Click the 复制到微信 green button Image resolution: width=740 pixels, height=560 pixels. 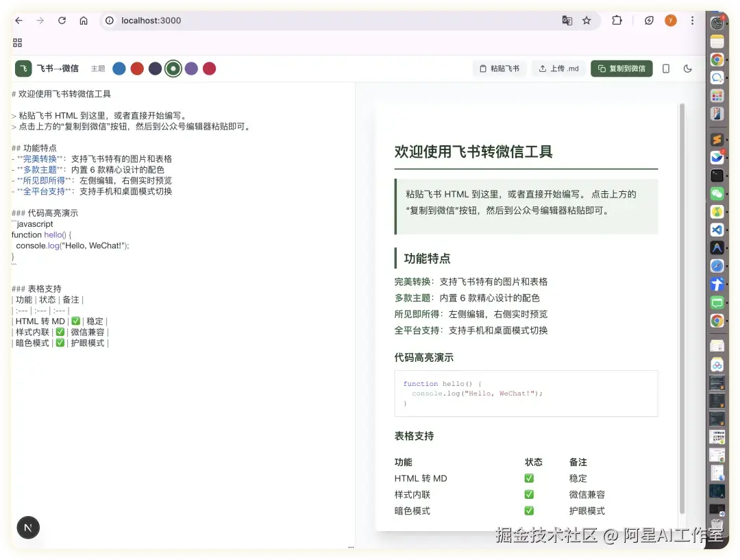click(621, 69)
